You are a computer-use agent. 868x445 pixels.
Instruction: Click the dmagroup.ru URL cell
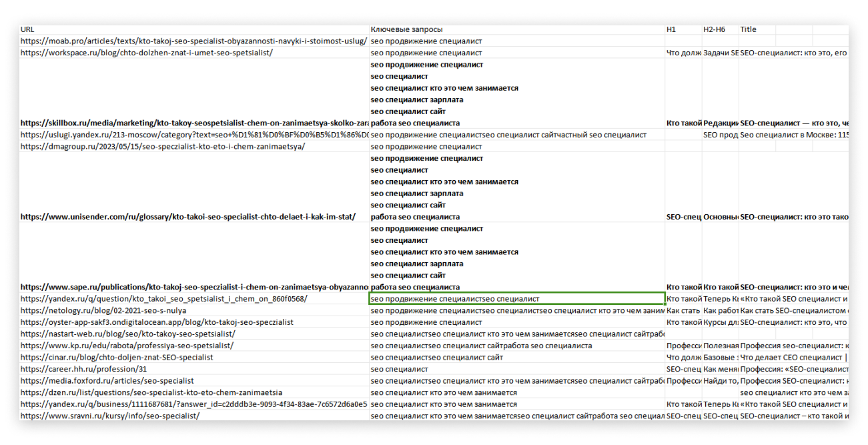coord(194,146)
